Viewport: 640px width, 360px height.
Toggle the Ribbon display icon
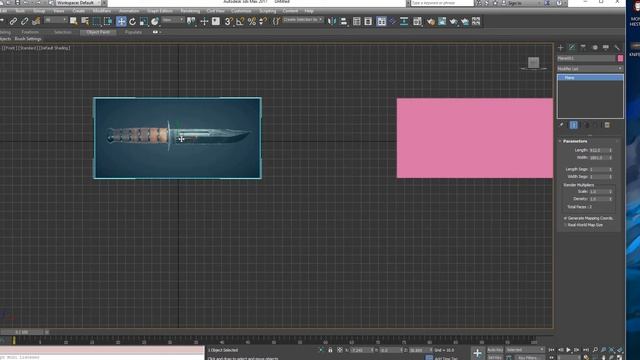tap(381, 21)
